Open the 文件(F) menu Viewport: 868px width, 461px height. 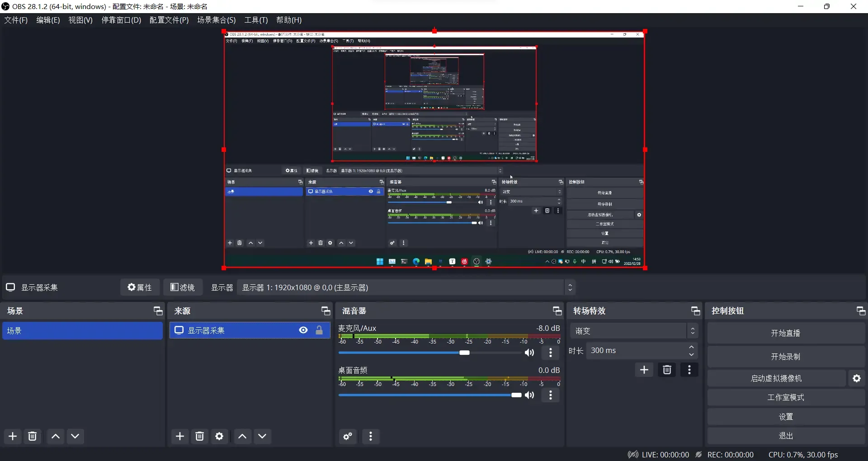click(16, 20)
